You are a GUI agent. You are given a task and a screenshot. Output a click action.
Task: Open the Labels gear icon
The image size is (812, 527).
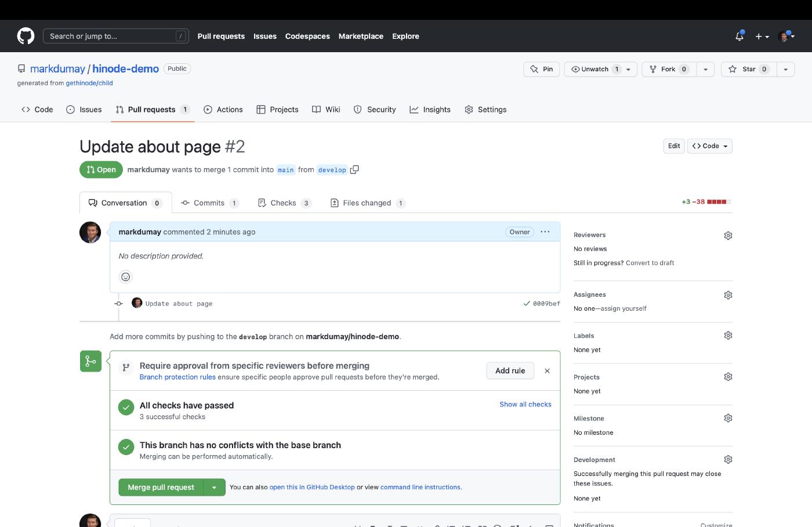728,336
